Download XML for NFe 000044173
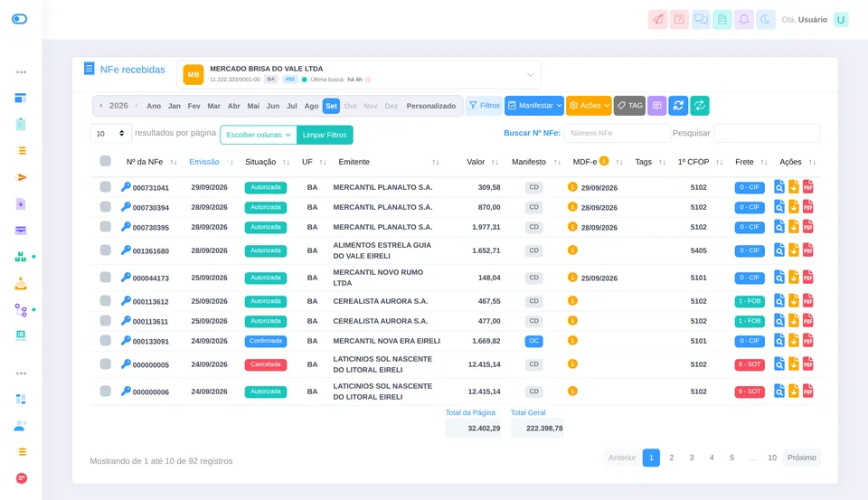This screenshot has height=500, width=868. pos(793,278)
